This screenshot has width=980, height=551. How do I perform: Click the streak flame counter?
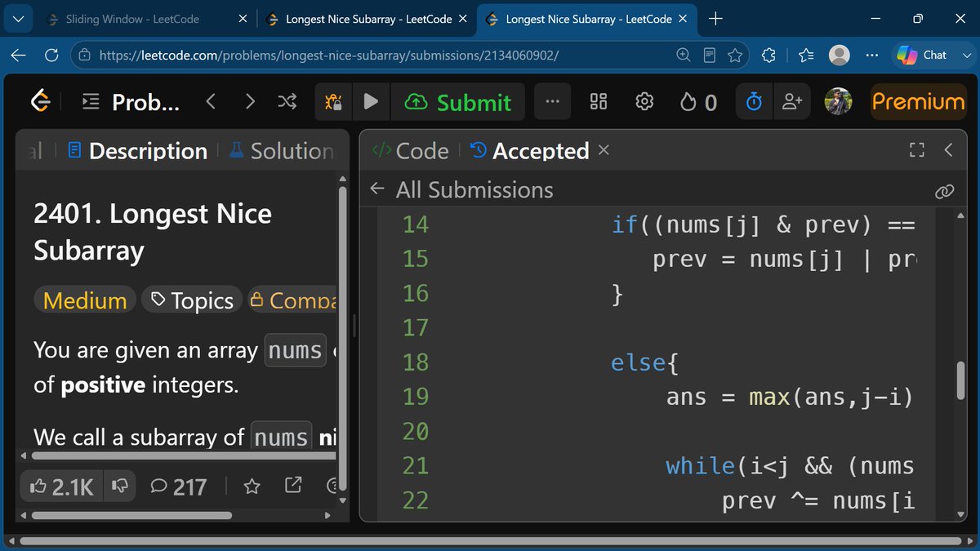point(698,102)
